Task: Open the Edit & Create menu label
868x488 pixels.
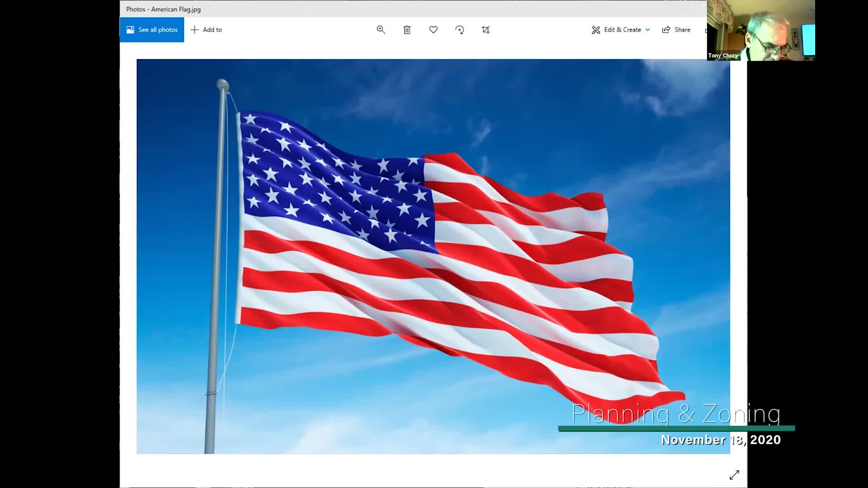Action: pos(623,30)
